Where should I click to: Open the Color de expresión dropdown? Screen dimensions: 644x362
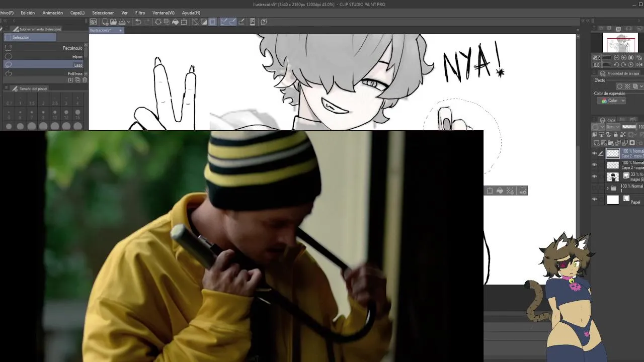pyautogui.click(x=611, y=101)
